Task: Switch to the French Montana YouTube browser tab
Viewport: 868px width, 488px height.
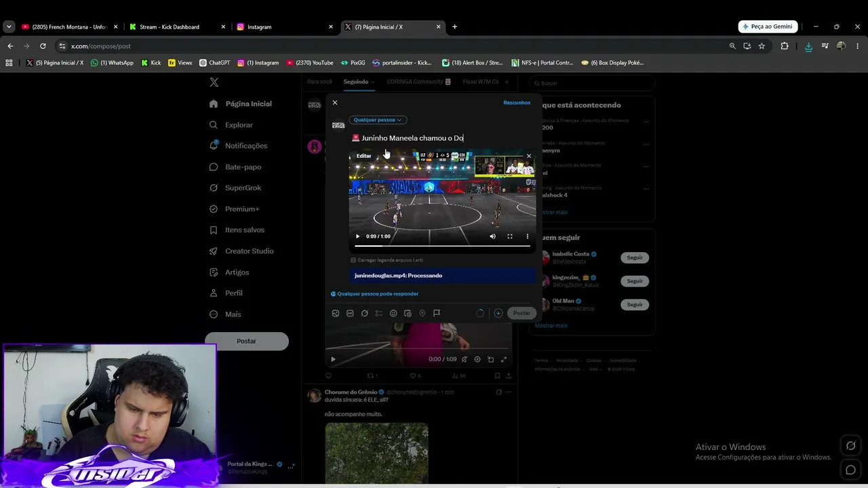Action: (71, 27)
